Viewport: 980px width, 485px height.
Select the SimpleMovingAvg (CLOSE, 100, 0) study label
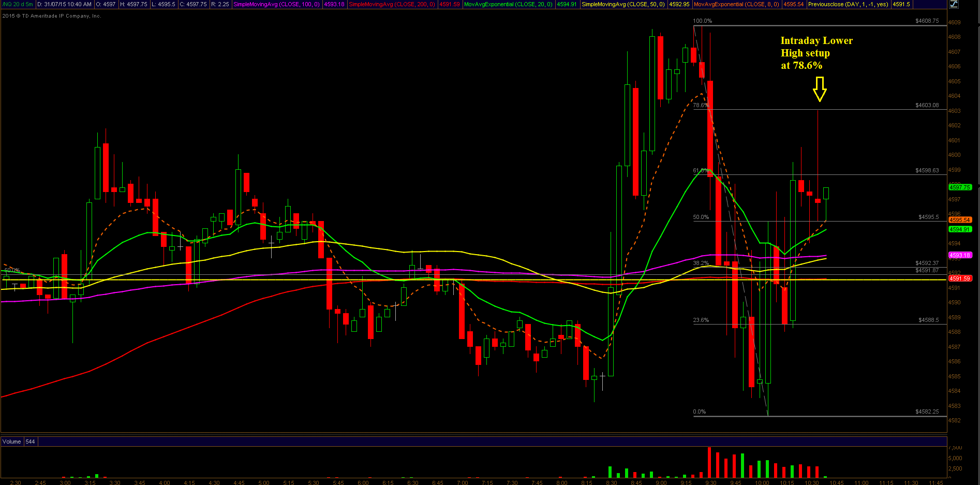pos(277,4)
